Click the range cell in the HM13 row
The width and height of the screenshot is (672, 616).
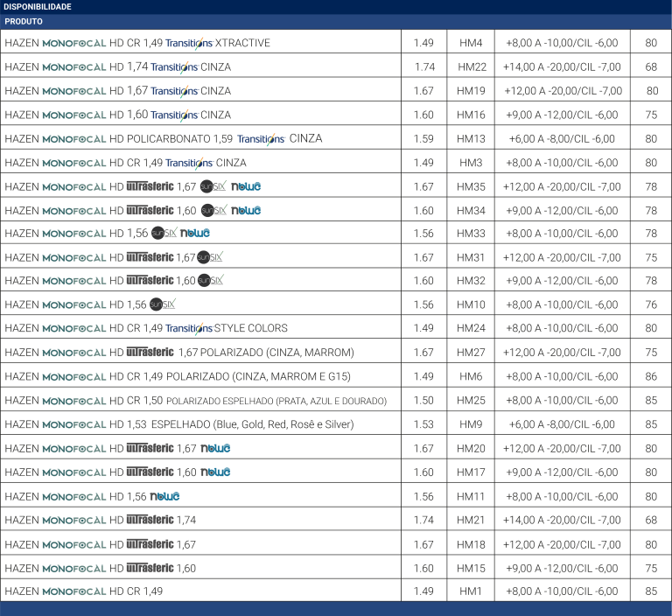pos(561,139)
